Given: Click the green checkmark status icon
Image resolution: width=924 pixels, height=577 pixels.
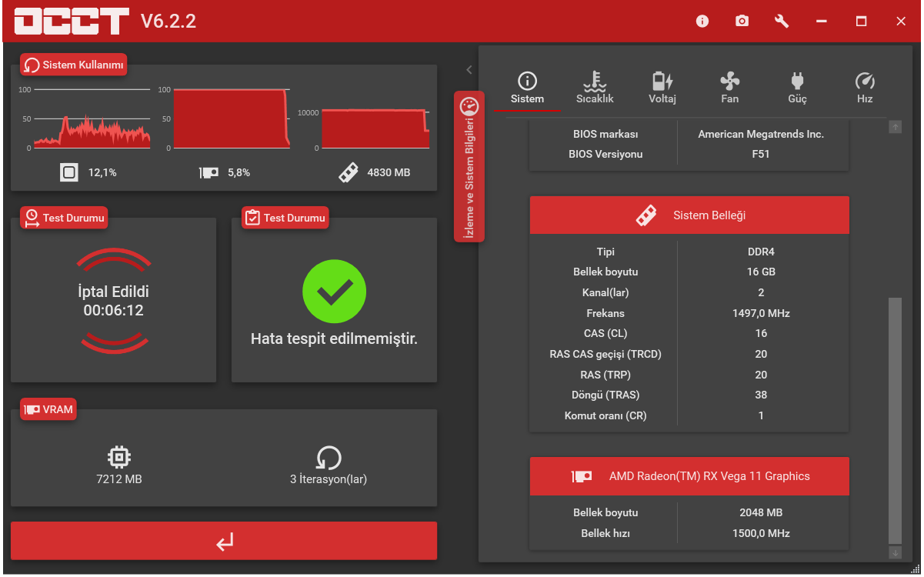Looking at the screenshot, I should (x=334, y=291).
